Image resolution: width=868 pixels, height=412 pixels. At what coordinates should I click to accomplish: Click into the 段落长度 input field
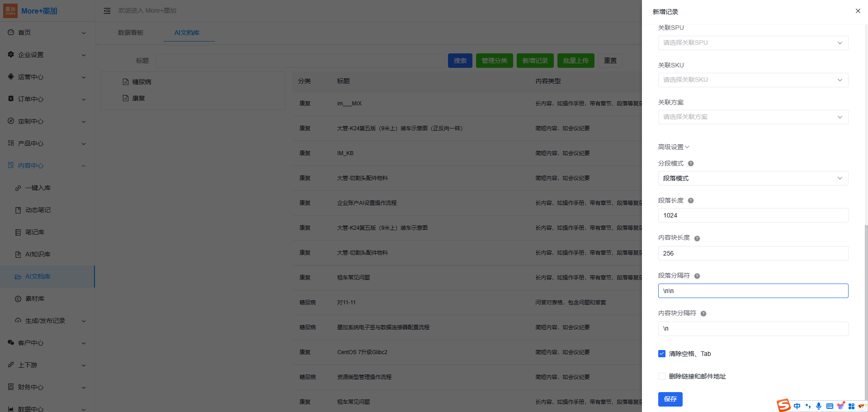[x=753, y=215]
